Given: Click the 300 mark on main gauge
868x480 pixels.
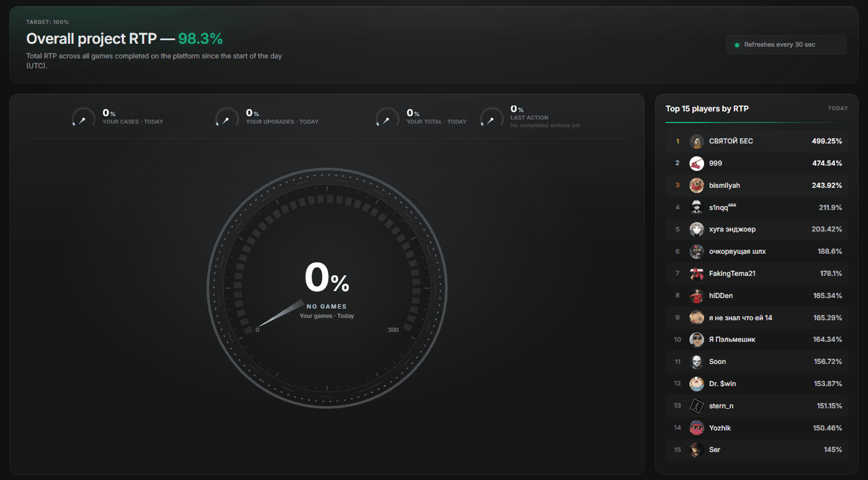Looking at the screenshot, I should pyautogui.click(x=393, y=330).
